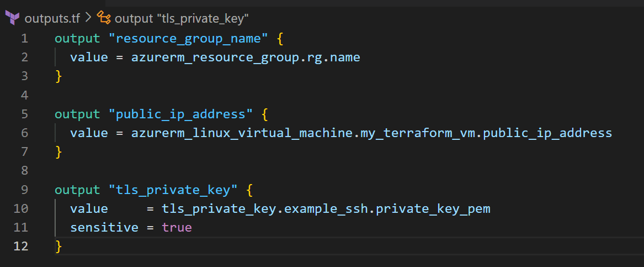Click the output keyword on line 1
This screenshot has height=267, width=644.
[78, 38]
